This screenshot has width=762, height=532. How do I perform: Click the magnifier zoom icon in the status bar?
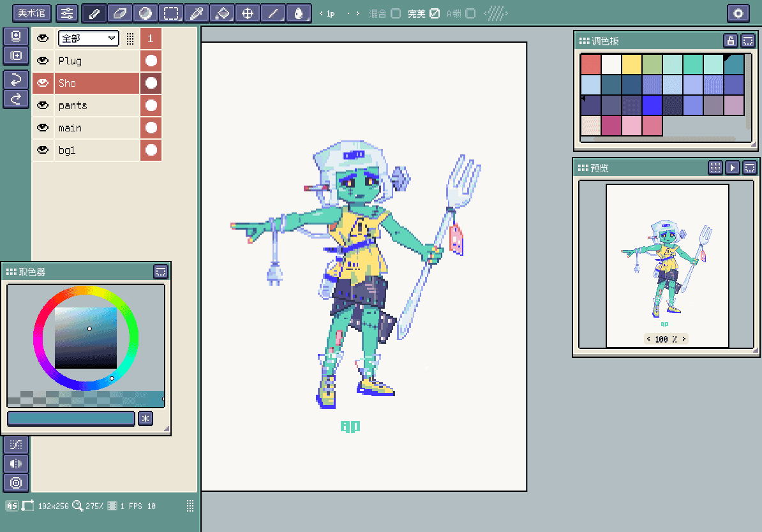77,505
